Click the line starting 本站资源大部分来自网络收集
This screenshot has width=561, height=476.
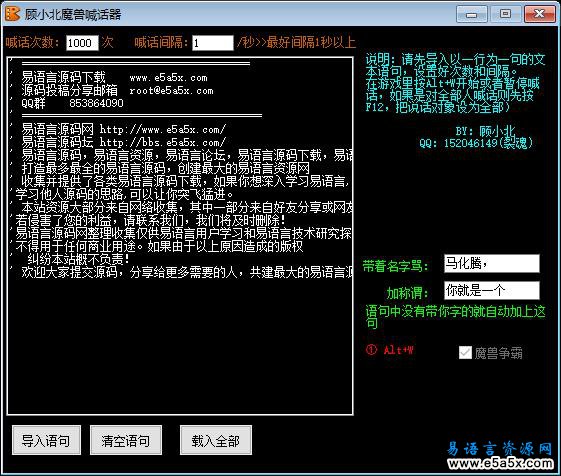tap(187, 207)
